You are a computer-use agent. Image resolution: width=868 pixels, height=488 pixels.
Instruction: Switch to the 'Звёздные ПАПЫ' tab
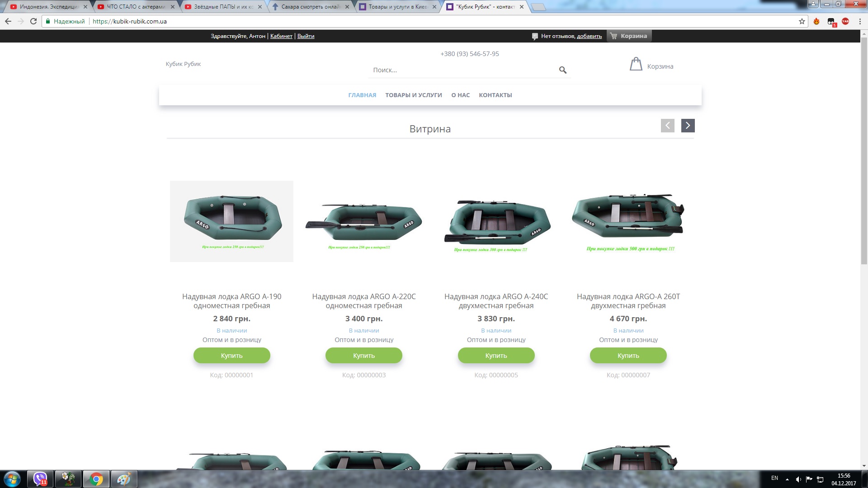click(x=222, y=7)
